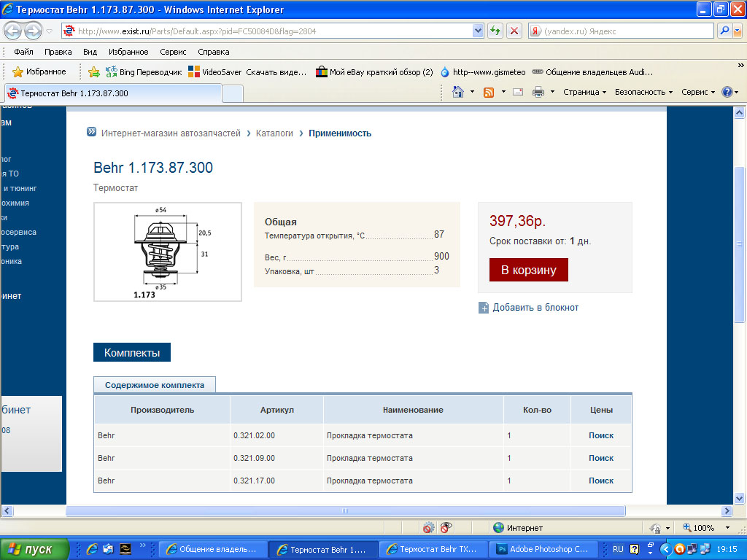This screenshot has width=747, height=560.
Task: Click the Print toolbar icon
Action: pos(538,92)
